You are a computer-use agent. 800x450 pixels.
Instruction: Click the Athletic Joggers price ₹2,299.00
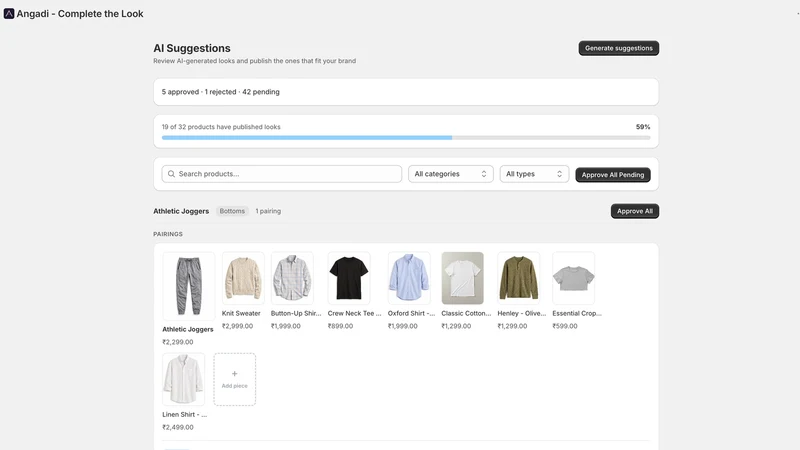(178, 342)
